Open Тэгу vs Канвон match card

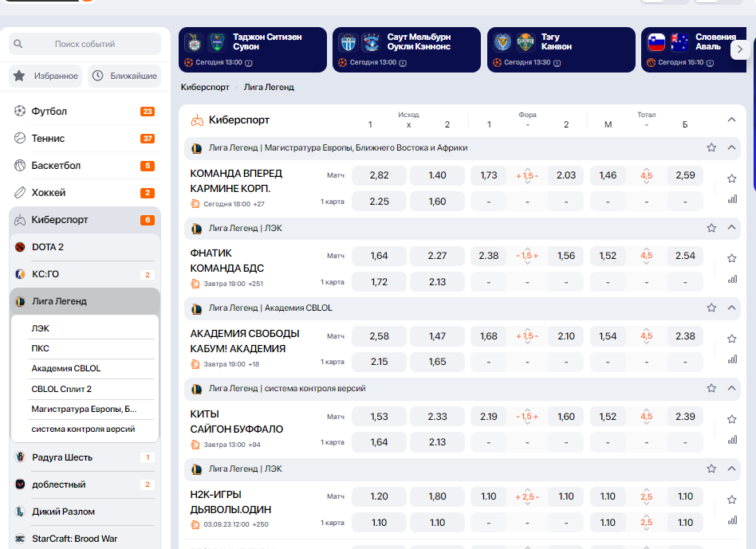pos(561,49)
